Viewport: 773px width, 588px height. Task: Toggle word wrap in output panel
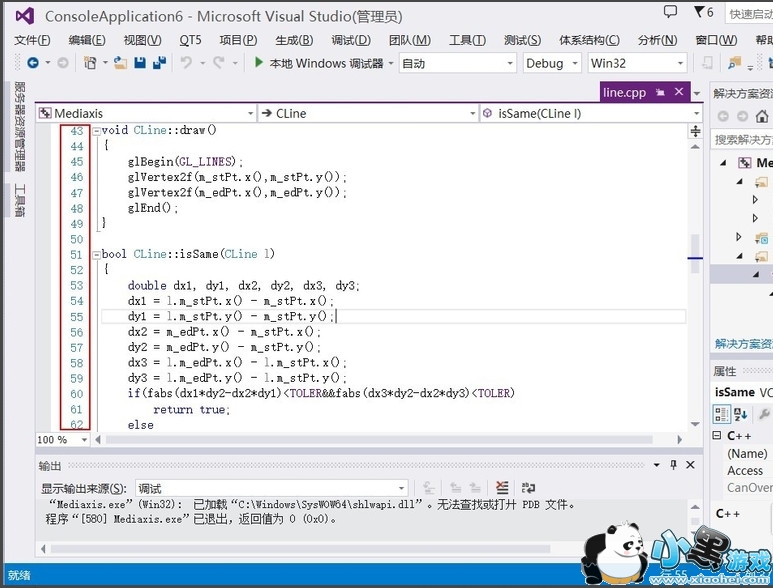(x=527, y=488)
